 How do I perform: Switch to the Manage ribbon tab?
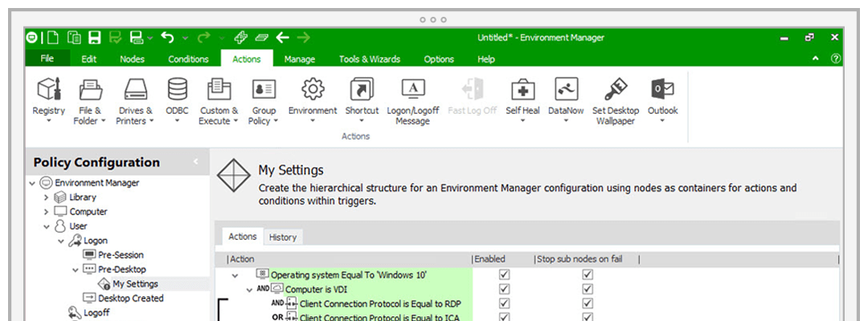pos(300,59)
